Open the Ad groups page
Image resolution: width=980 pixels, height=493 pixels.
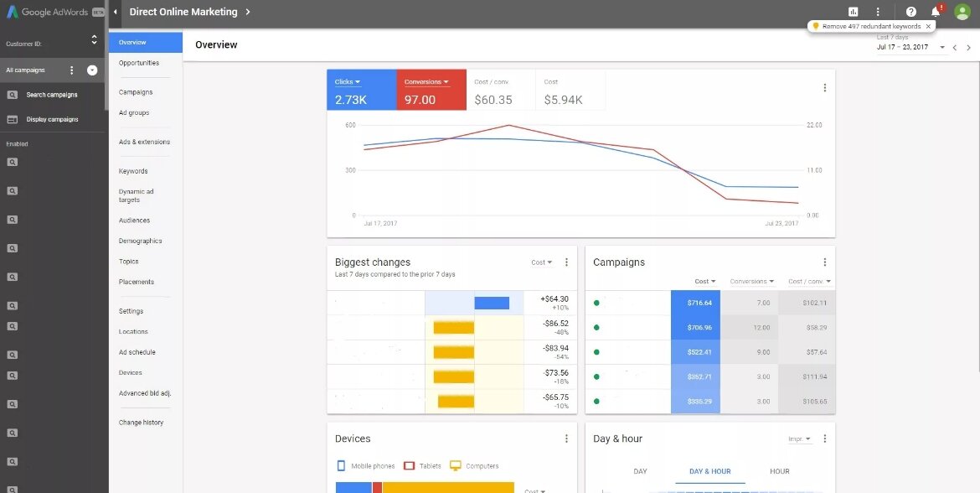click(x=134, y=112)
